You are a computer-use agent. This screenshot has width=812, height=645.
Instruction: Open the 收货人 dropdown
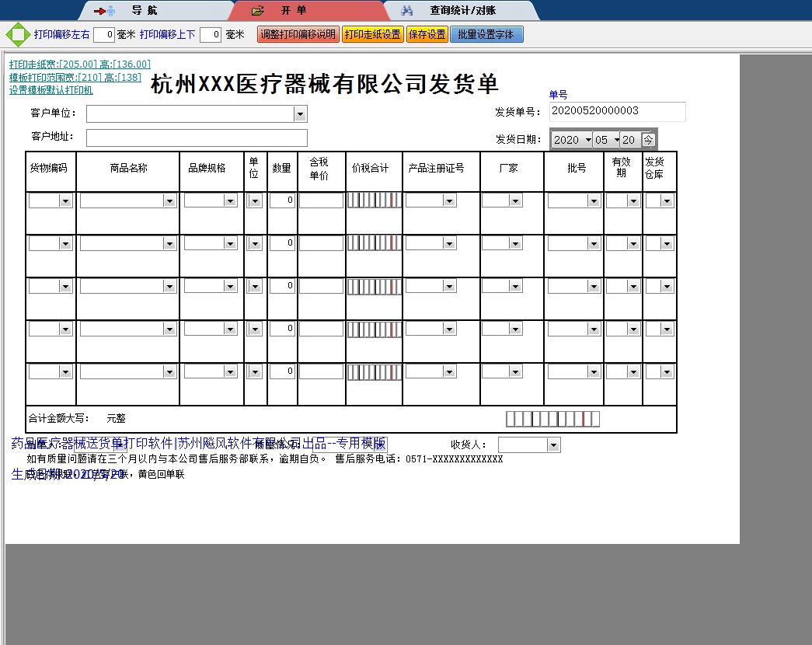click(x=552, y=445)
